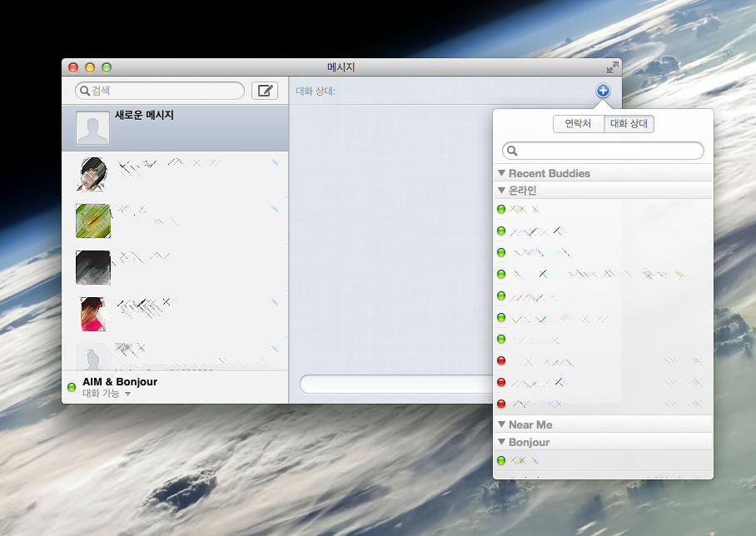756x536 pixels.
Task: Collapse the Bonjour group
Action: (x=501, y=442)
